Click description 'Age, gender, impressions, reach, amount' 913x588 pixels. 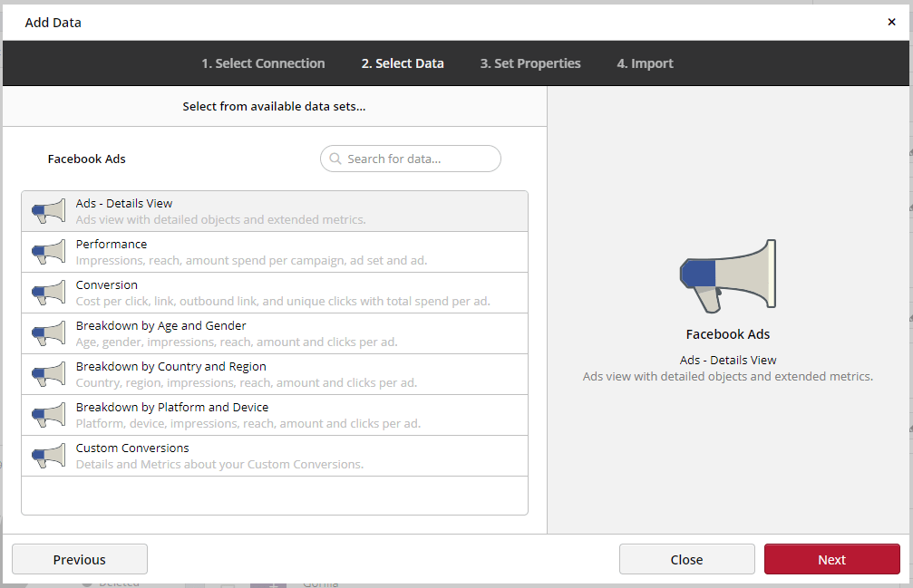[x=237, y=342]
